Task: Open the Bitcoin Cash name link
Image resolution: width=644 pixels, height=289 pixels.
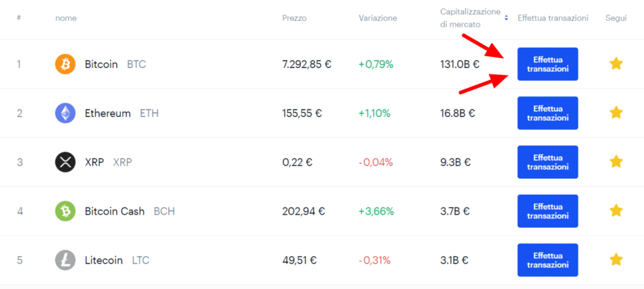Action: click(x=114, y=212)
